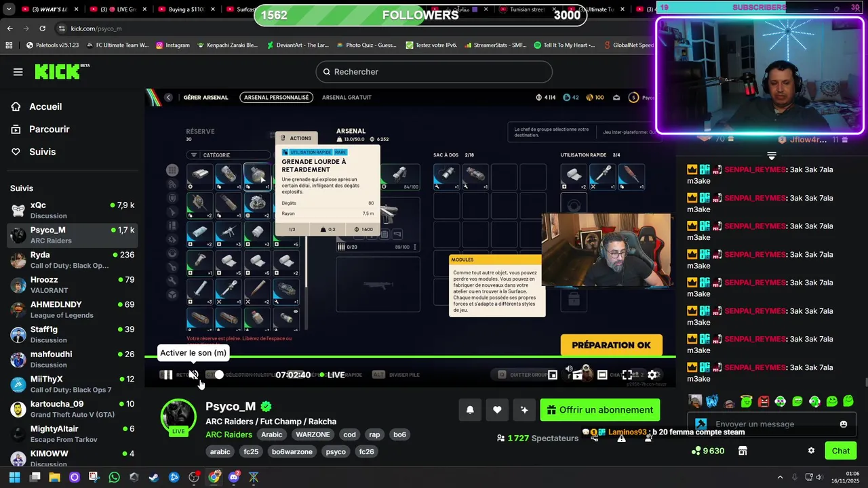Gift a sub via Offrir un abonnement
The width and height of the screenshot is (868, 488).
point(600,410)
